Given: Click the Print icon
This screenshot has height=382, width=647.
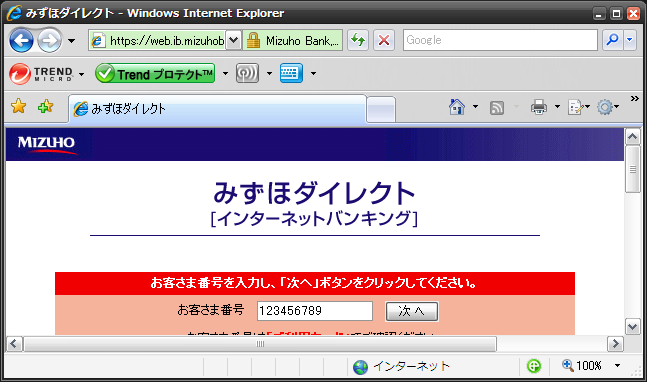Looking at the screenshot, I should pyautogui.click(x=539, y=107).
